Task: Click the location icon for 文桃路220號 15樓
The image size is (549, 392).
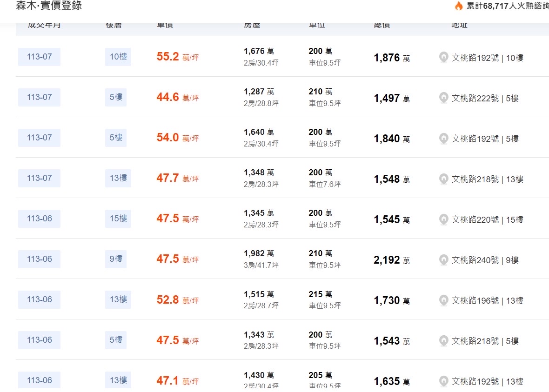Action: tap(444, 219)
